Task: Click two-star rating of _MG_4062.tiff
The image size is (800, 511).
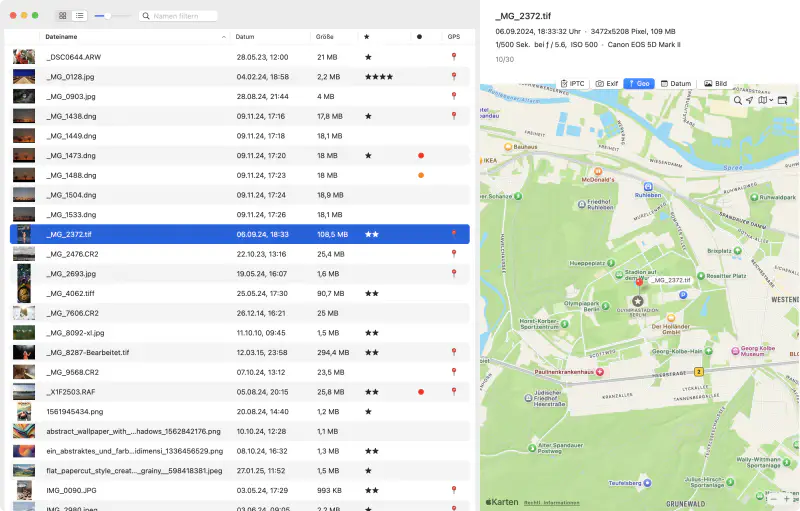Action: [x=371, y=294]
